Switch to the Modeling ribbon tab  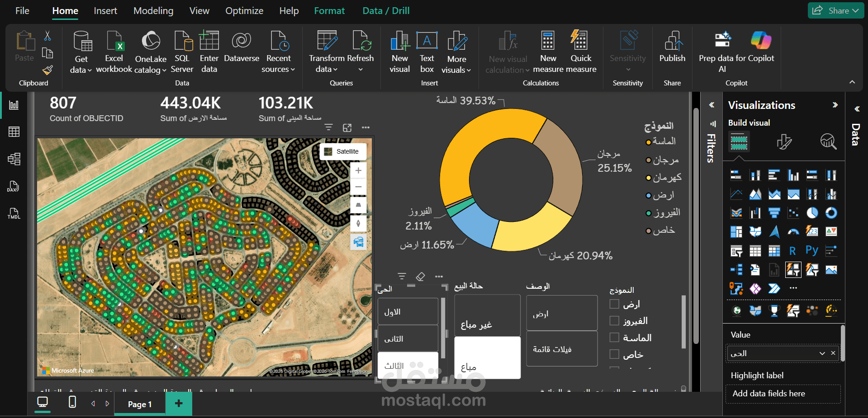point(153,11)
